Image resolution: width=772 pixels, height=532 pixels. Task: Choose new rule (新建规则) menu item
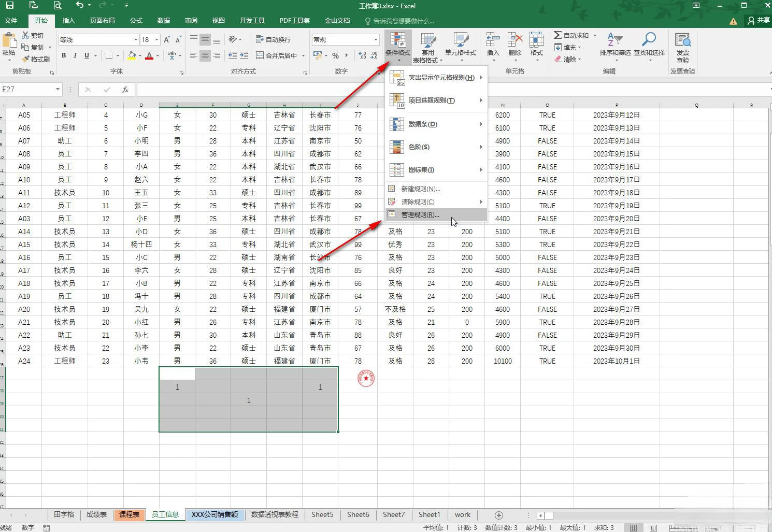436,189
